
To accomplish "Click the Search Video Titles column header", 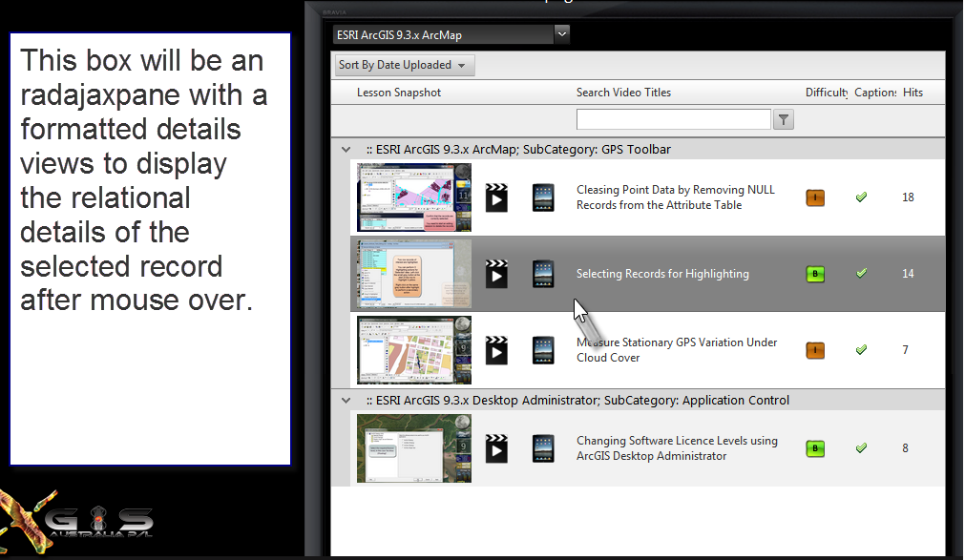I will 623,93.
